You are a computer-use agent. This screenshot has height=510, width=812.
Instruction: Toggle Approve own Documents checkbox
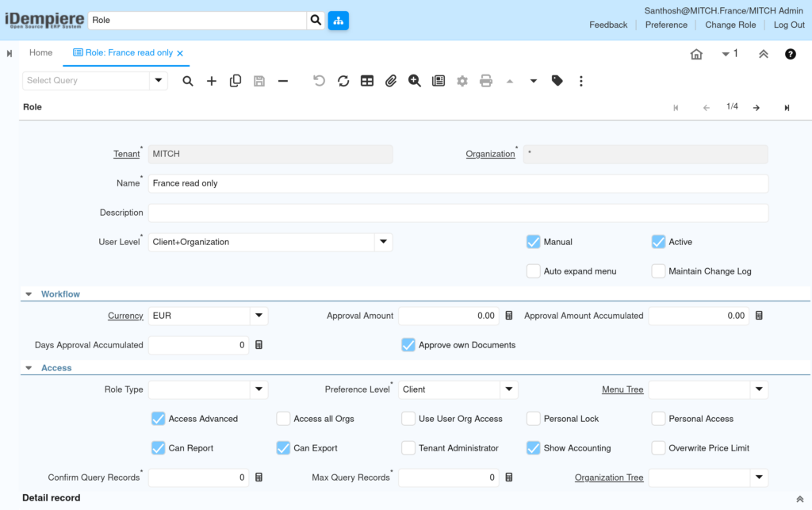(408, 345)
